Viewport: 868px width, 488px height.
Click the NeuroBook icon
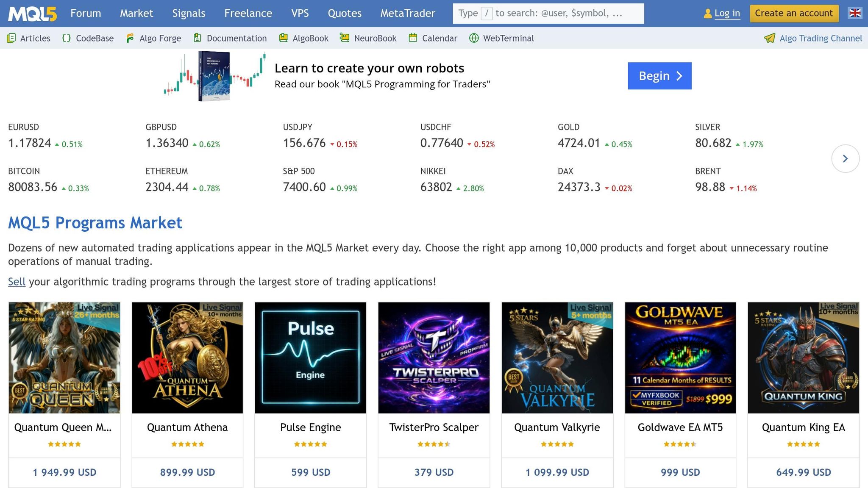[x=345, y=38]
